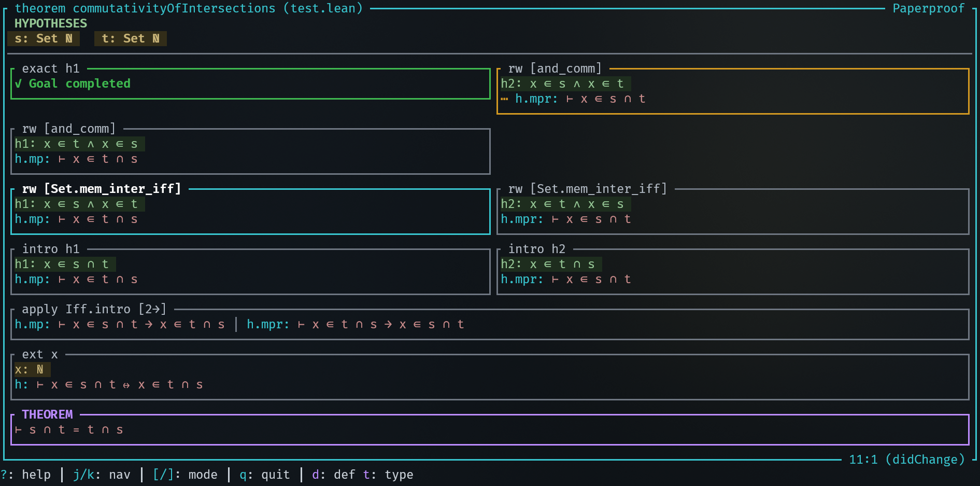
Task: Click the orange ellipsis before h.mpr
Action: coord(504,99)
